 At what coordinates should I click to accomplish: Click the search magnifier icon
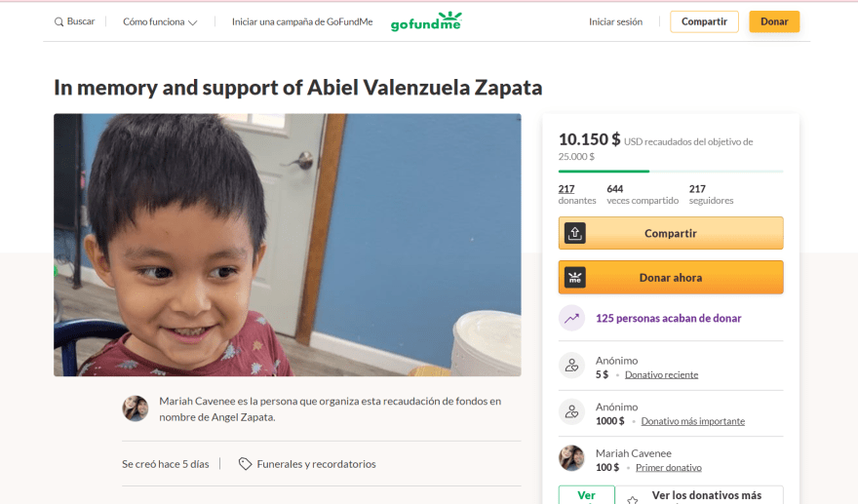click(x=58, y=21)
